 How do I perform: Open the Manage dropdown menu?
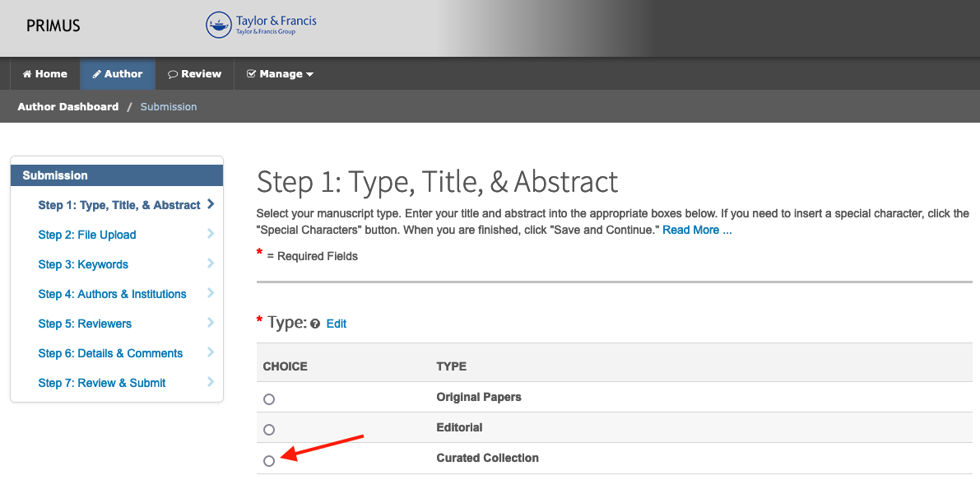(280, 74)
